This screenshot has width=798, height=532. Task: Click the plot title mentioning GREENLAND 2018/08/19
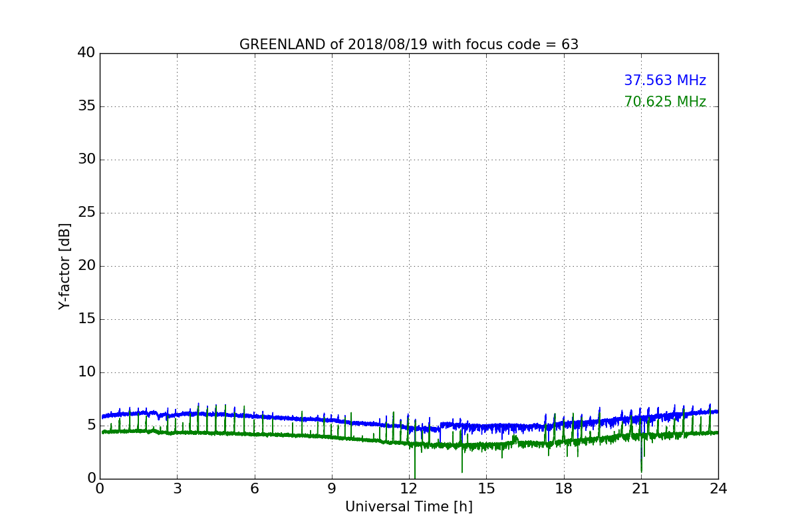click(x=409, y=45)
